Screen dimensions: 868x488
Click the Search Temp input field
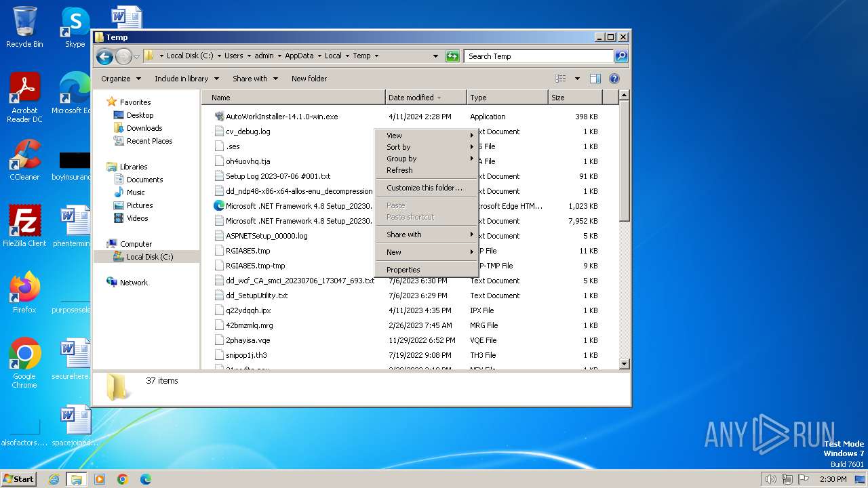(x=539, y=56)
